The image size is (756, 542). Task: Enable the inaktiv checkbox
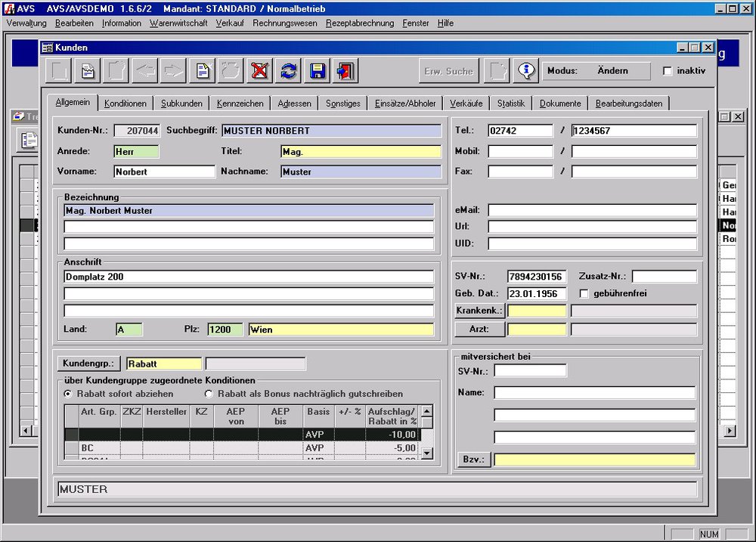click(x=667, y=71)
